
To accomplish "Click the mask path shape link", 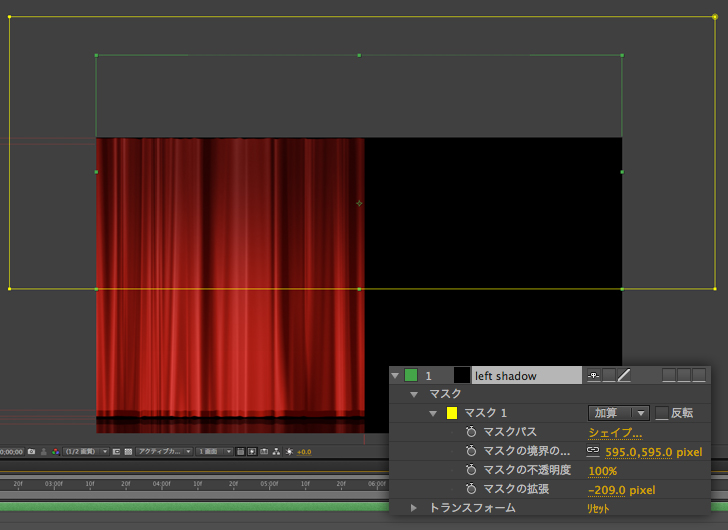I will (x=615, y=432).
